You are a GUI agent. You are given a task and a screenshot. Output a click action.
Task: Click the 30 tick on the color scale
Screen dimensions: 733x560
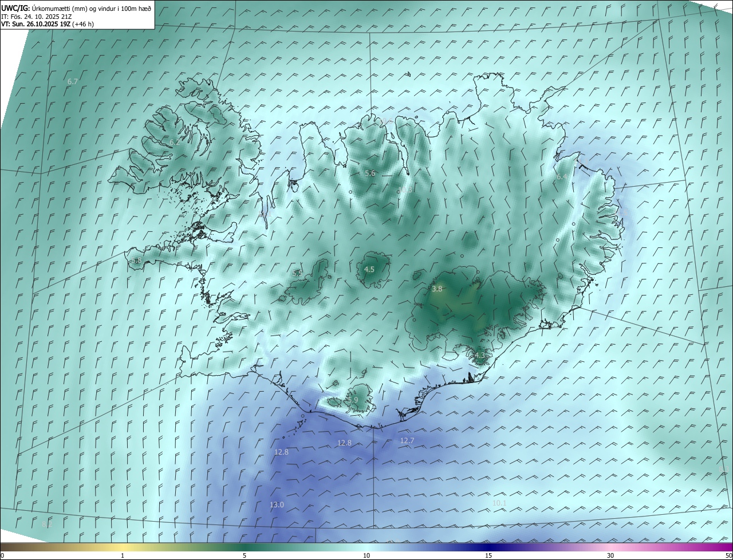point(610,555)
